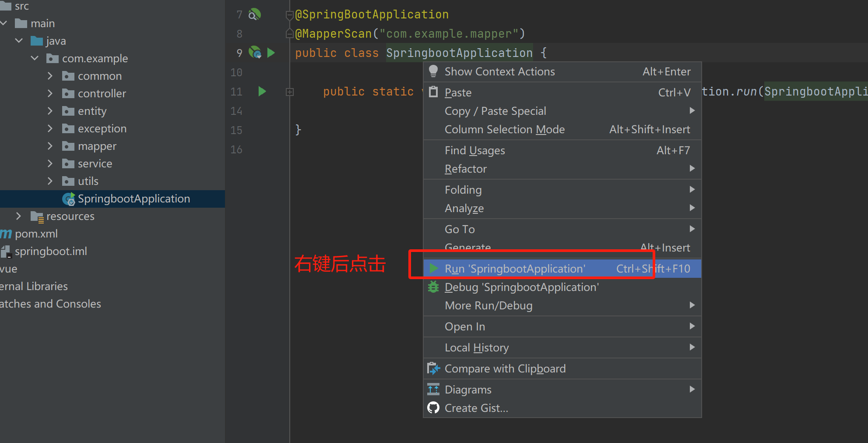Open the Folding submenu
The width and height of the screenshot is (868, 443).
pyautogui.click(x=562, y=190)
